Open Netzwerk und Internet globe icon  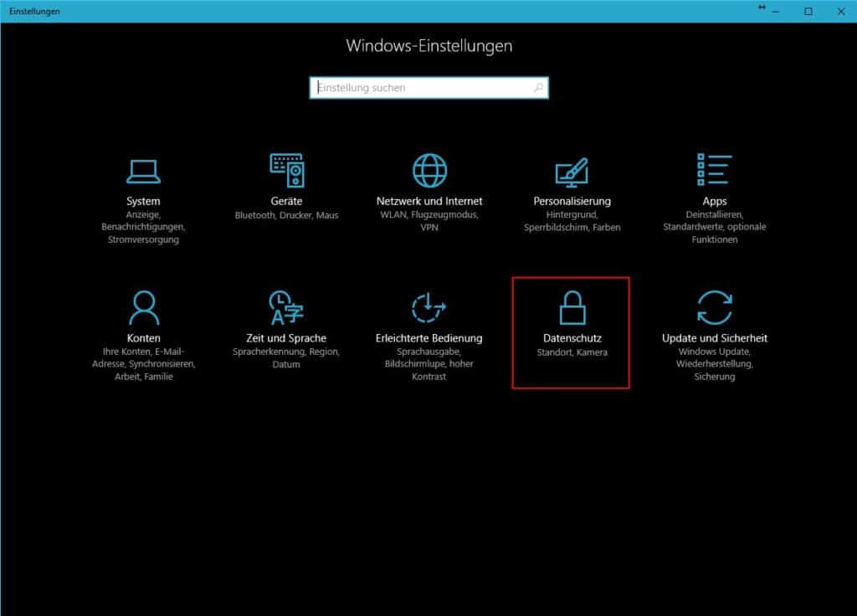tap(428, 170)
